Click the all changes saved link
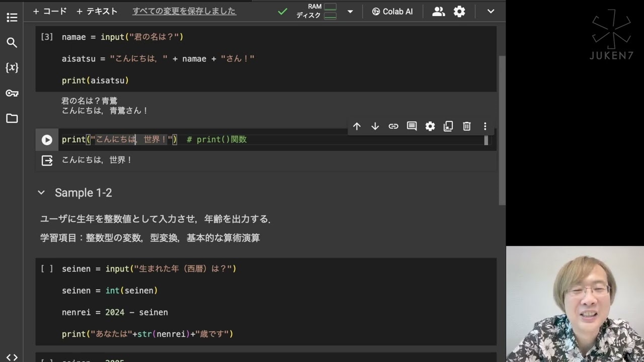This screenshot has height=362, width=644. pos(184,11)
